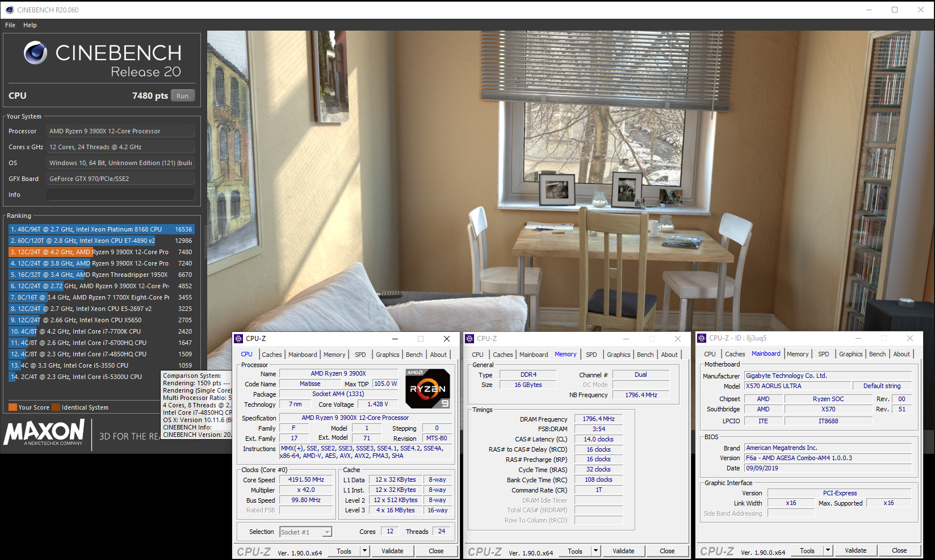Click the MAXON logo
This screenshot has width=935, height=560.
pos(44,433)
